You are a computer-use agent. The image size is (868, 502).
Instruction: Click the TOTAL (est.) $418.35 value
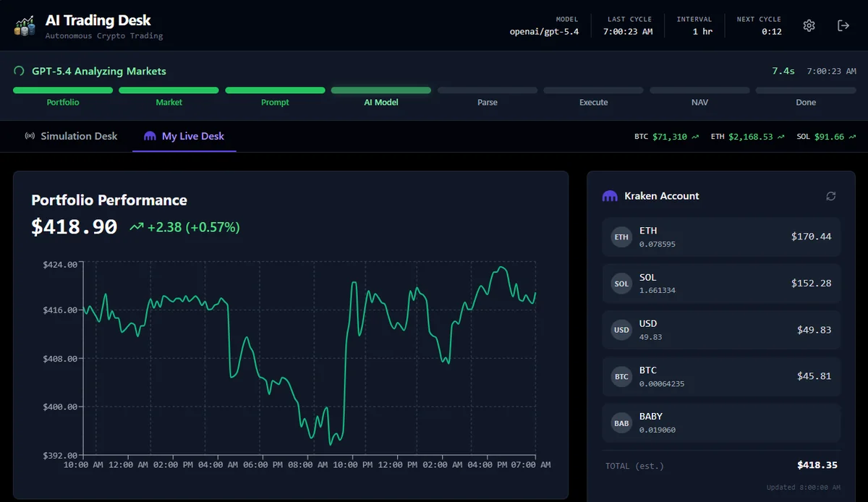817,465
